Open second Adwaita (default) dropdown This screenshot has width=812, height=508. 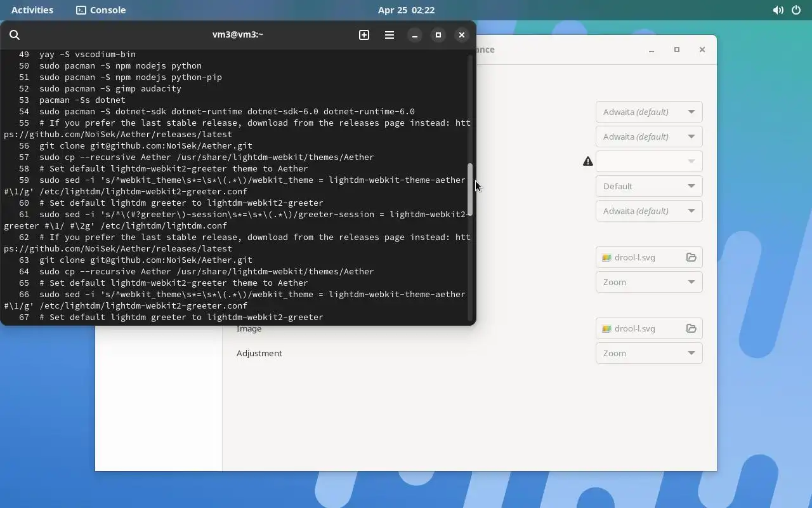click(x=649, y=137)
